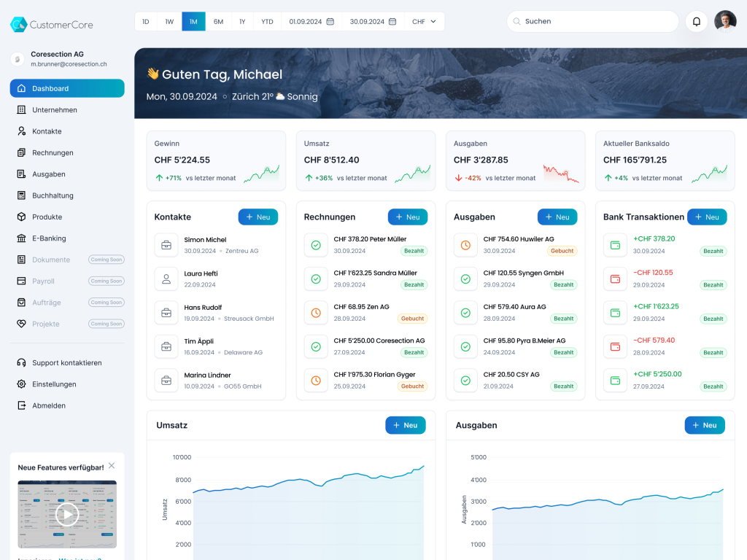Image resolution: width=747 pixels, height=560 pixels.
Task: Open the user profile avatar
Action: 725,21
